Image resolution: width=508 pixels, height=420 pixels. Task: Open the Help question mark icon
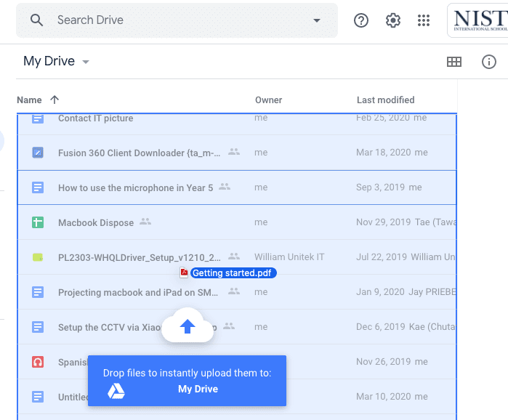tap(361, 20)
